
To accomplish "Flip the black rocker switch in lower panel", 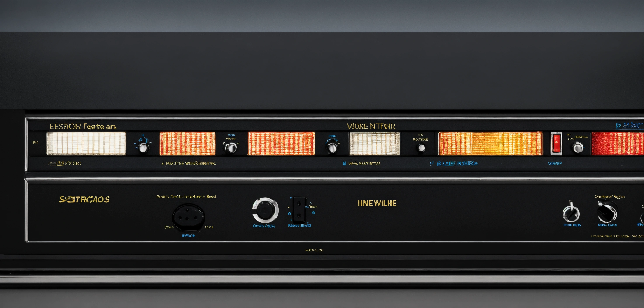I will click(299, 210).
